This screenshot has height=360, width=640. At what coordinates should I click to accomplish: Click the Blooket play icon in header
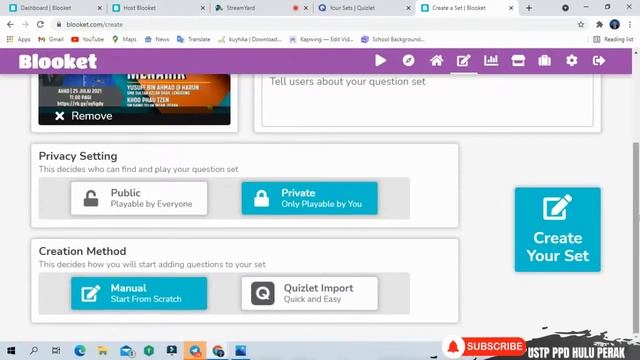(380, 61)
